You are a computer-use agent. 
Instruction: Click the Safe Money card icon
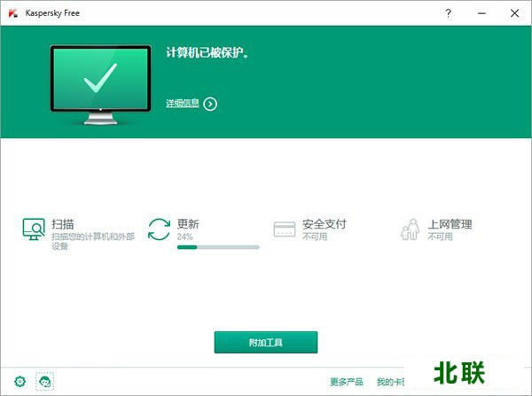click(284, 229)
